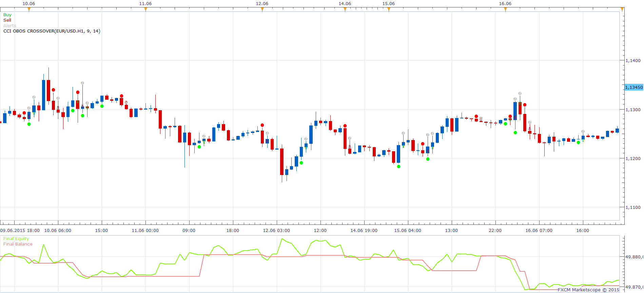Click the 15:00 time axis label

click(x=101, y=231)
